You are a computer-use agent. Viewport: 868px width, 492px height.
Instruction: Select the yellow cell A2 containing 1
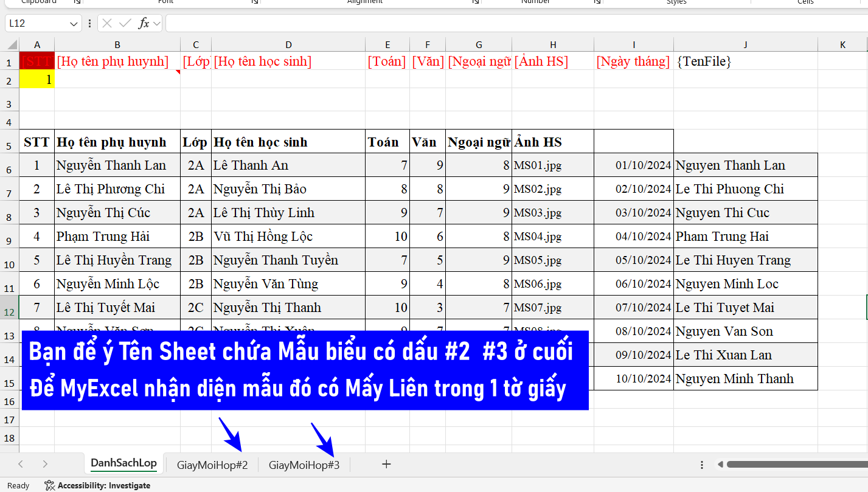point(37,79)
